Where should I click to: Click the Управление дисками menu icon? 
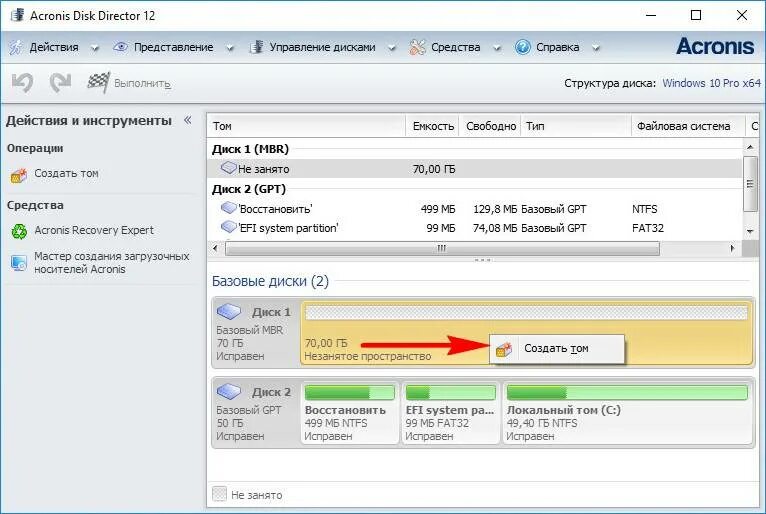(256, 47)
